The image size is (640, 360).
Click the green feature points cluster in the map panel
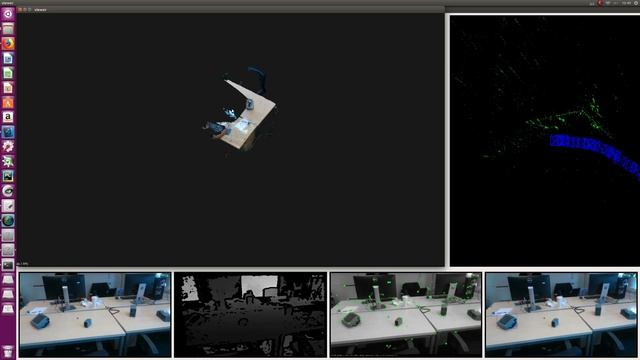click(569, 118)
